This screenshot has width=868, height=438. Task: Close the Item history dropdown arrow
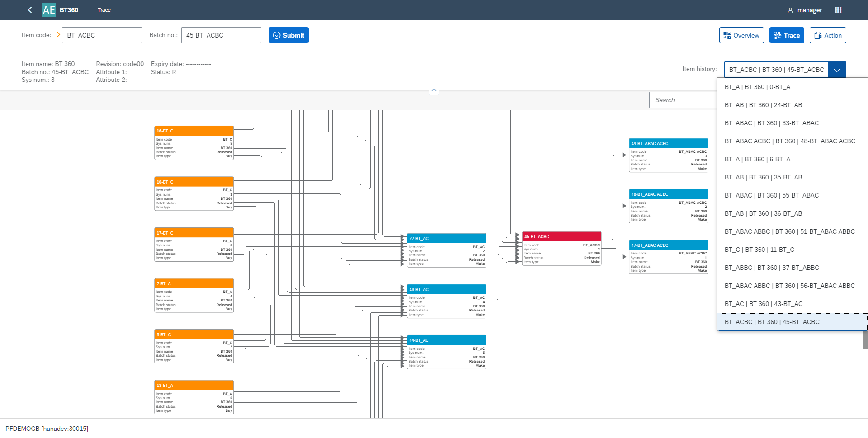tap(837, 70)
